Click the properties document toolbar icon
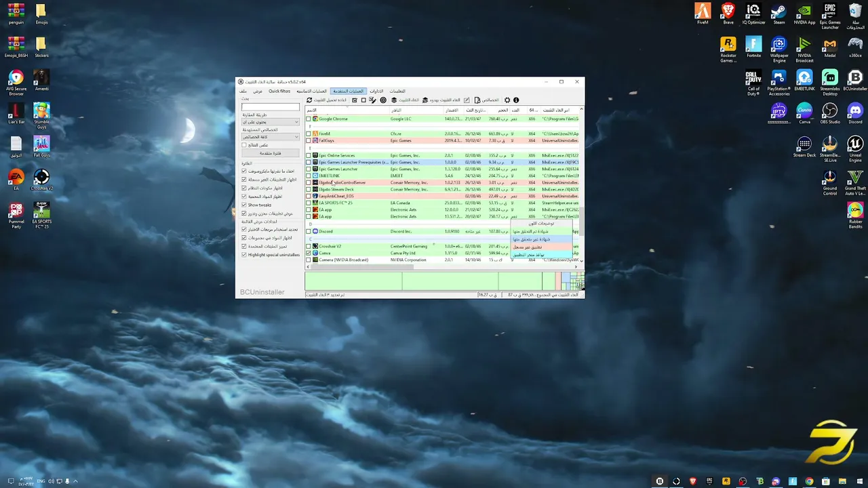The image size is (868, 488). coord(477,100)
